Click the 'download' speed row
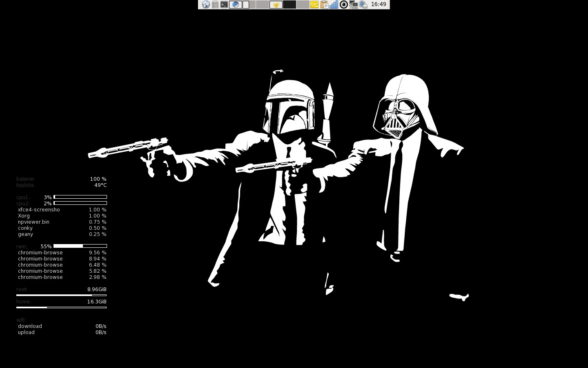588x368 pixels. point(62,326)
